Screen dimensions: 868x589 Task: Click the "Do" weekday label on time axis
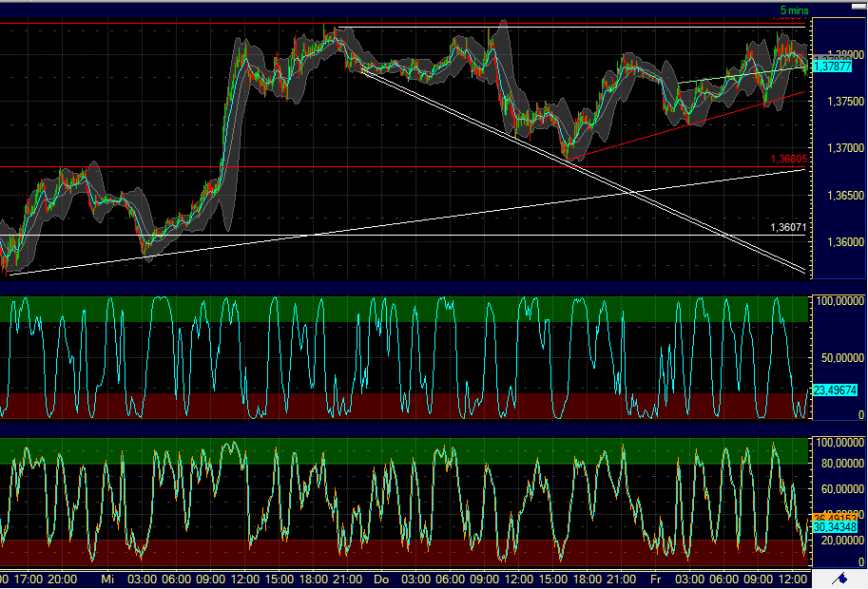coord(380,577)
